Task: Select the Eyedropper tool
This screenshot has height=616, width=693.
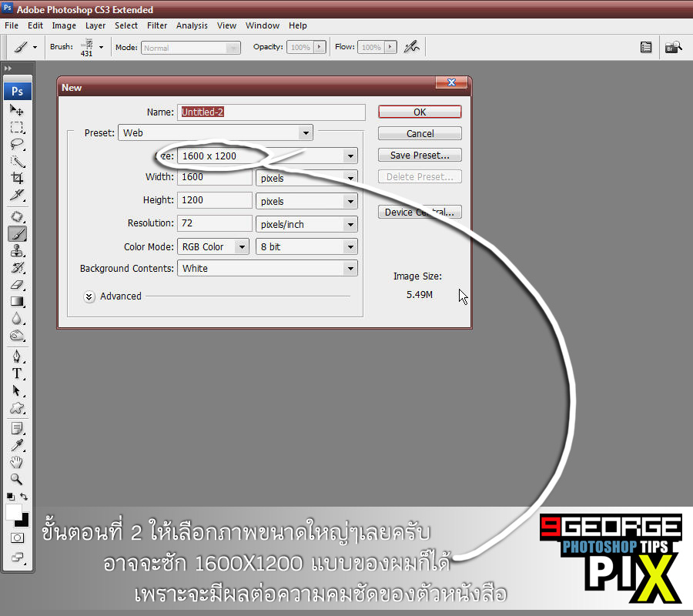Action: point(17,445)
